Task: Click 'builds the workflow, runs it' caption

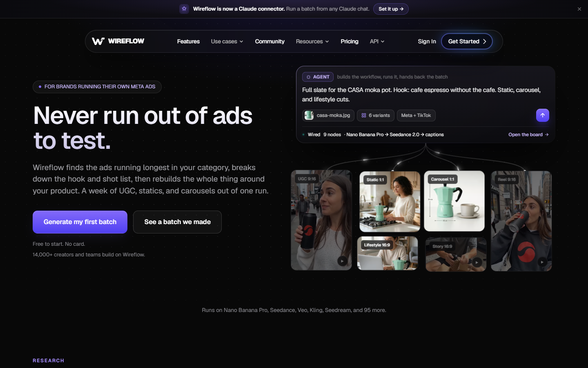Action: (392, 77)
